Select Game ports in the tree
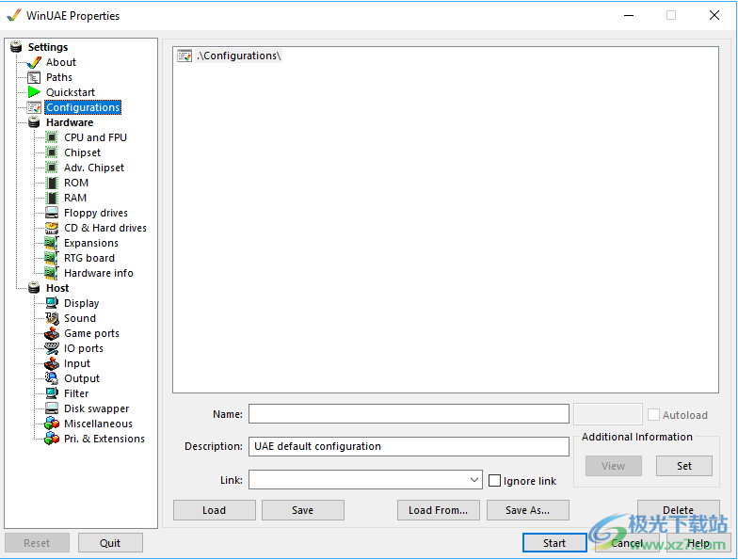The width and height of the screenshot is (738, 560). [92, 333]
